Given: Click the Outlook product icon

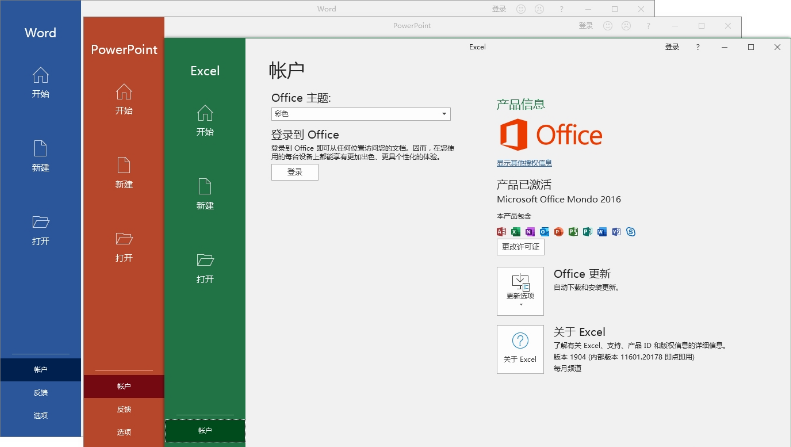Looking at the screenshot, I should click(544, 232).
